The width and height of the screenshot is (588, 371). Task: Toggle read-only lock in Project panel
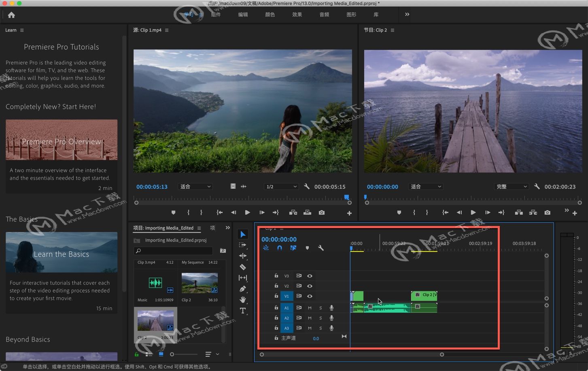click(137, 354)
